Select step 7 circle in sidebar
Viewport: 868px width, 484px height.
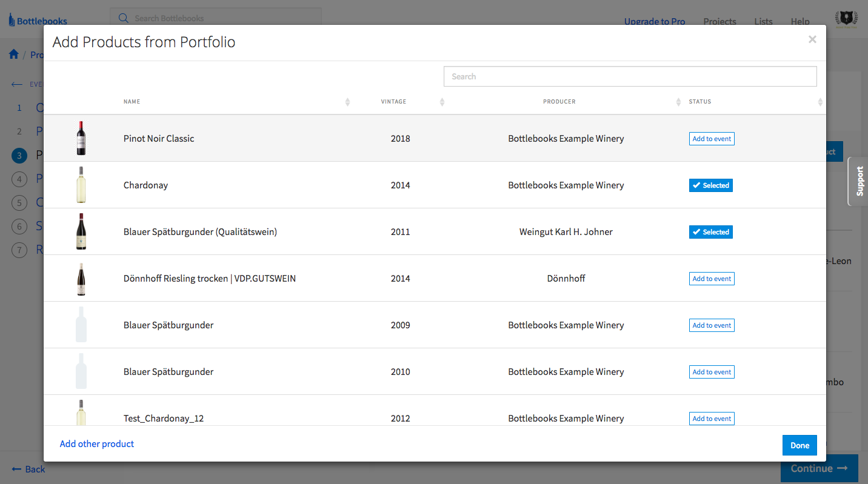coord(19,250)
